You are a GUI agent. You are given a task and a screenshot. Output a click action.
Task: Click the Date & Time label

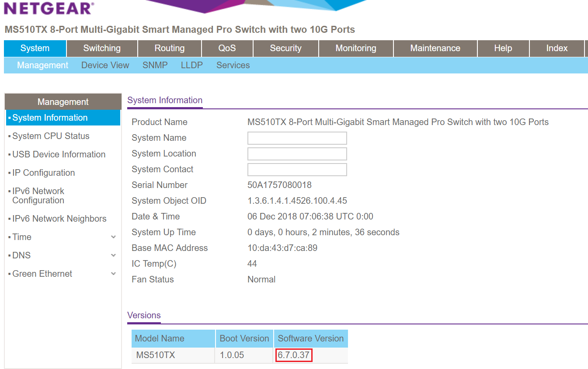[156, 216]
